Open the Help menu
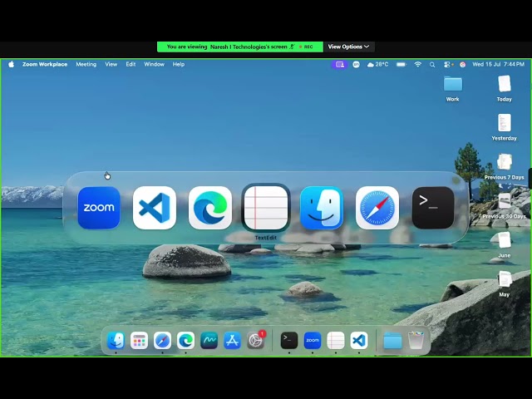 click(179, 64)
